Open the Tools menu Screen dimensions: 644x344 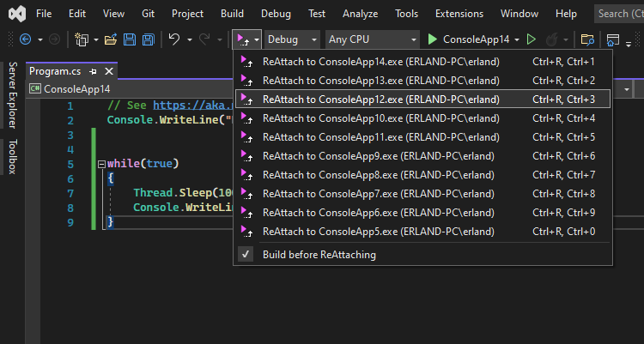(406, 14)
